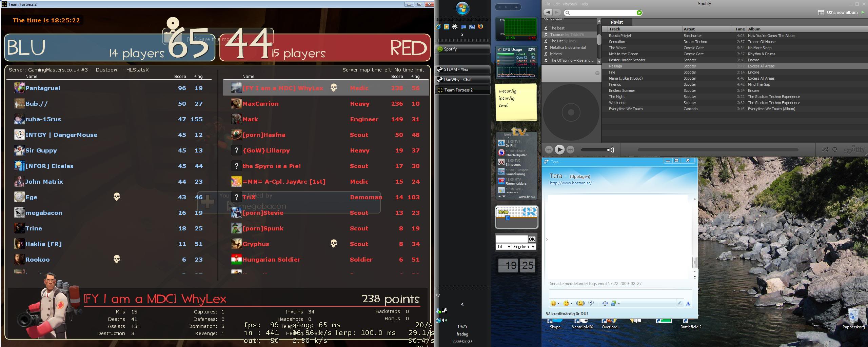
Task: Click the font style 'A' chat button
Action: pos(688,304)
